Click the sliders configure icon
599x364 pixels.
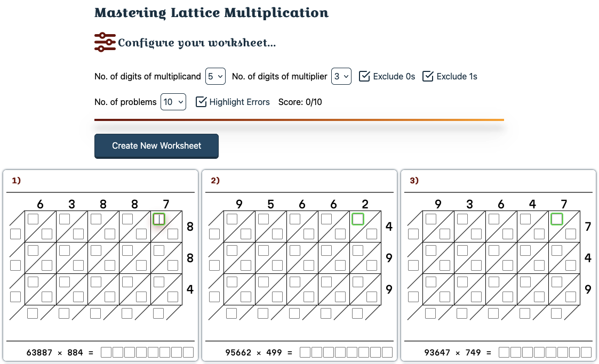click(x=105, y=42)
